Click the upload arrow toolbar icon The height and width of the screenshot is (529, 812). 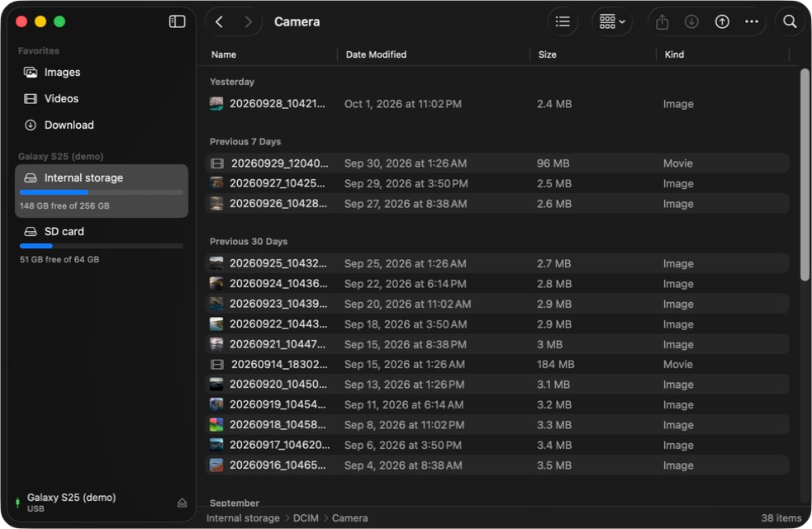coord(722,21)
